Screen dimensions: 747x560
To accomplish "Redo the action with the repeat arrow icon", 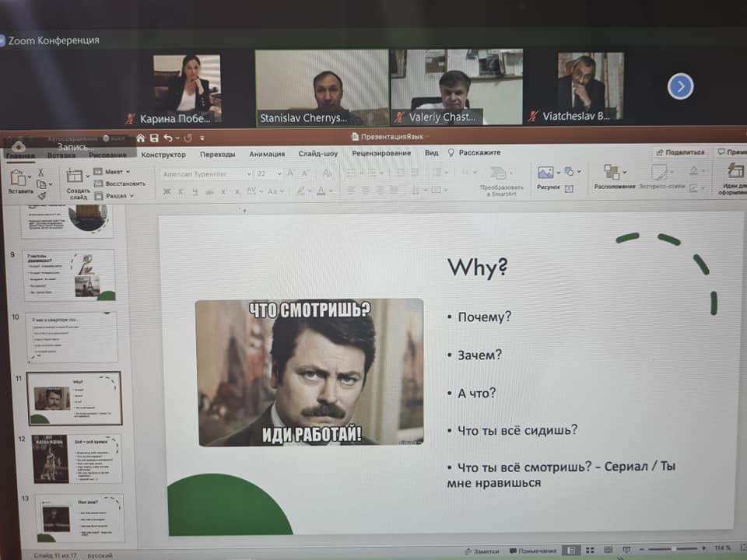I will click(188, 138).
